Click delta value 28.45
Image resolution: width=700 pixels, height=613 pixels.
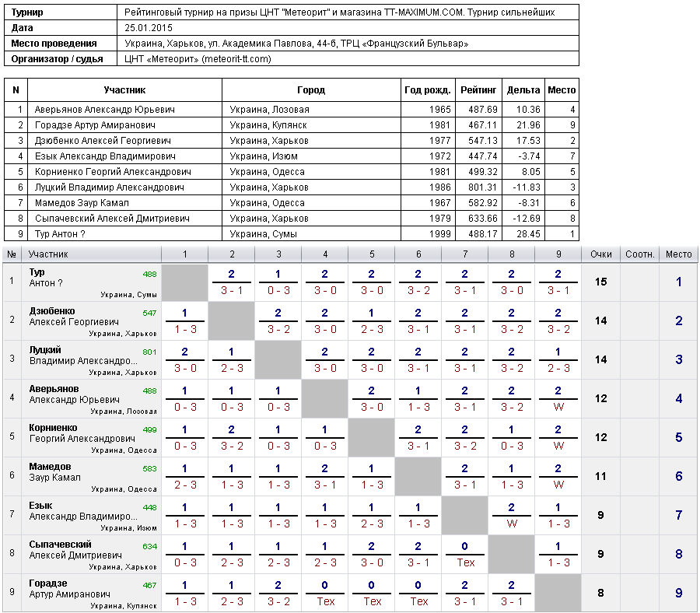click(528, 234)
